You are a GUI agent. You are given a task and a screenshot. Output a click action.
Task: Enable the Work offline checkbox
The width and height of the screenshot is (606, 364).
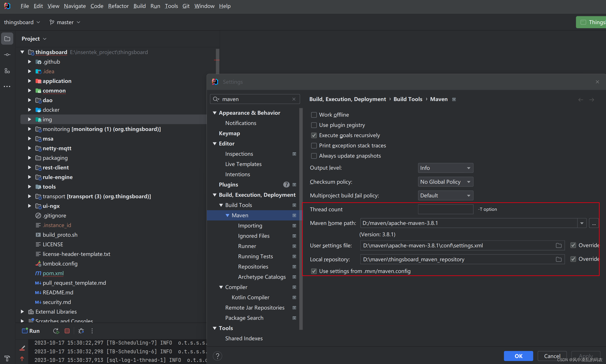(x=314, y=114)
